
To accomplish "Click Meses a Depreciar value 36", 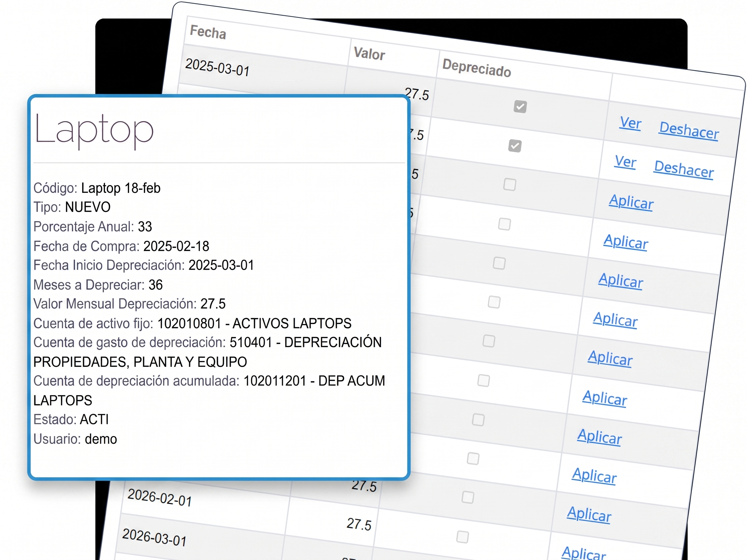I will click(x=156, y=285).
